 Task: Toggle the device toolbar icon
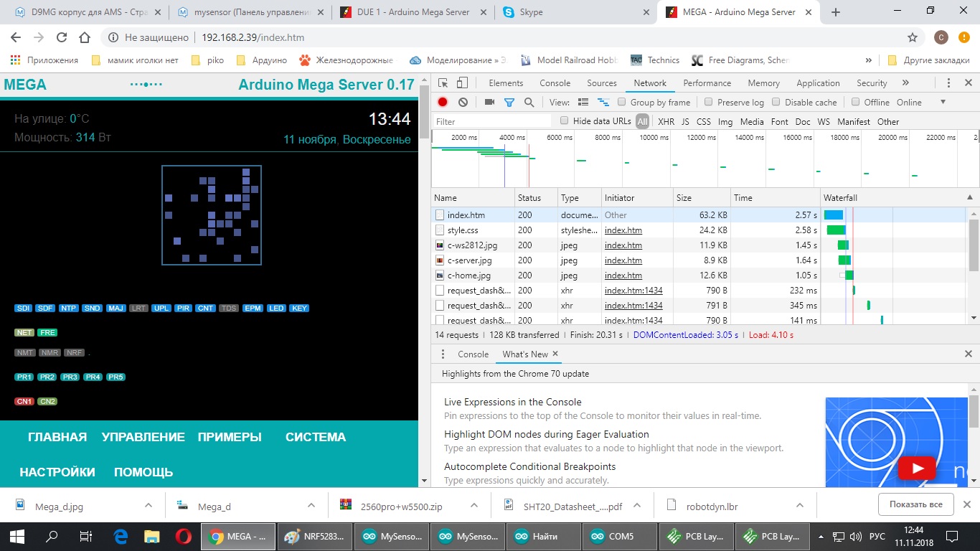pyautogui.click(x=463, y=83)
